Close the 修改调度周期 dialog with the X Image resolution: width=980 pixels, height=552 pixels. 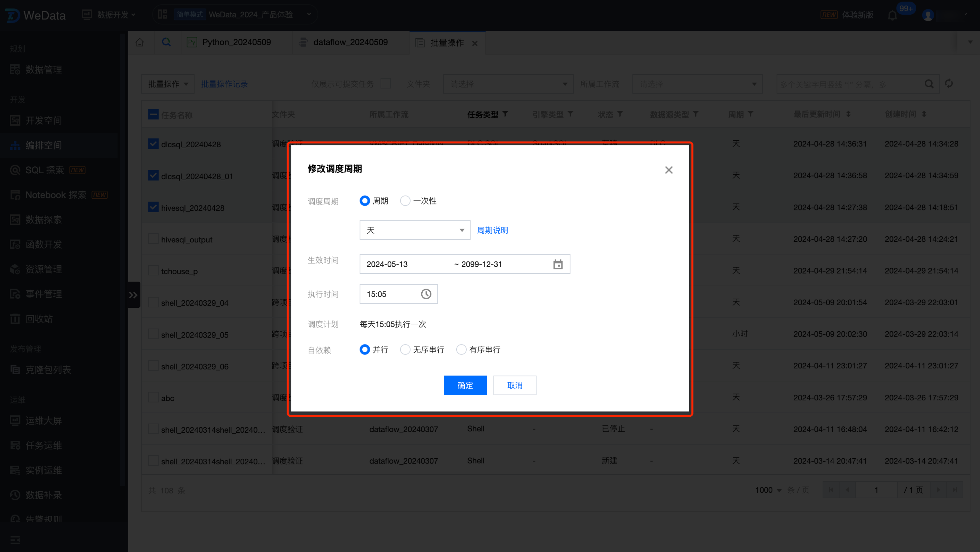click(669, 170)
